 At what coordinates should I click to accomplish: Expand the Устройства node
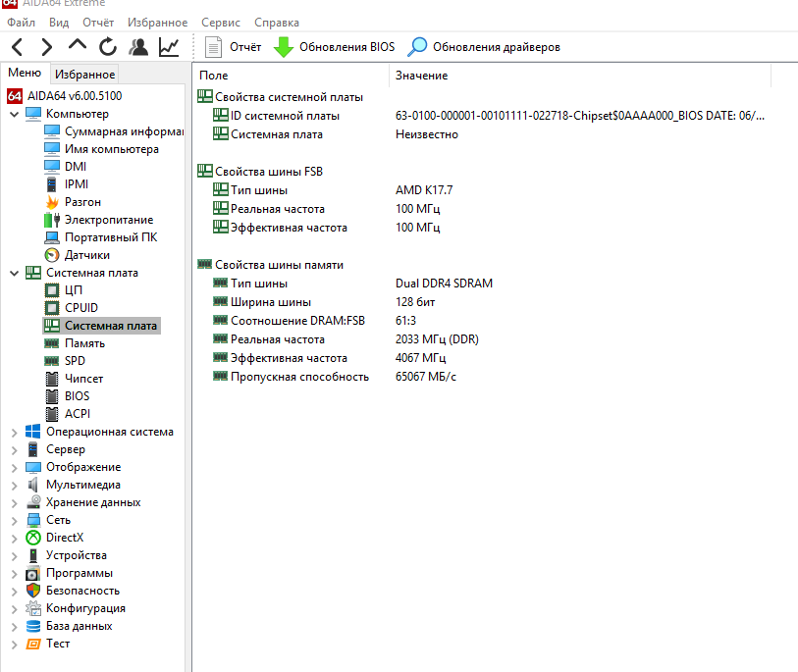tap(15, 556)
